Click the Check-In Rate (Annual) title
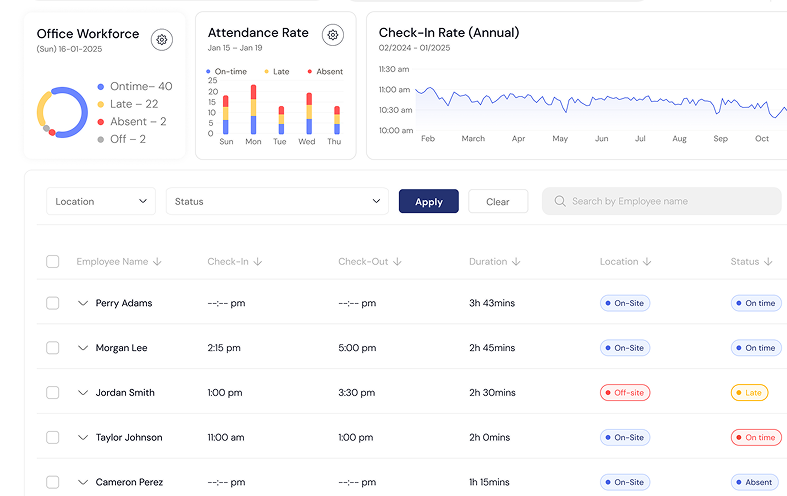 449,33
